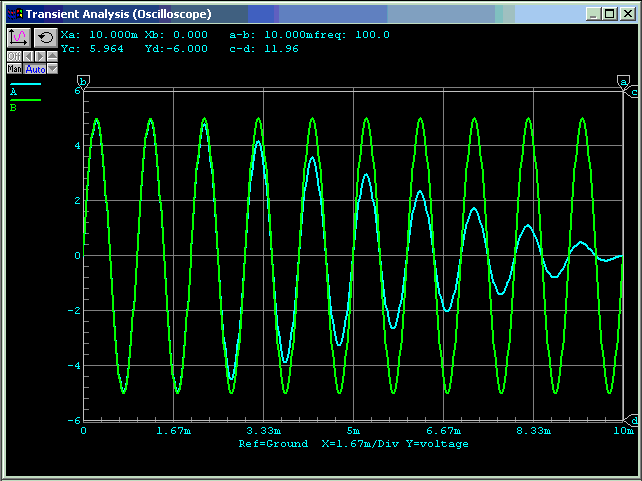Click the right arrow scroll button
642x481 pixels.
point(40,57)
